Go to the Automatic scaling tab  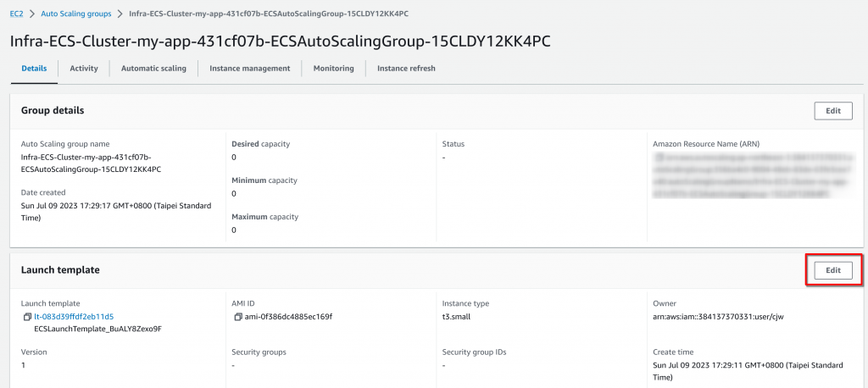tap(153, 68)
